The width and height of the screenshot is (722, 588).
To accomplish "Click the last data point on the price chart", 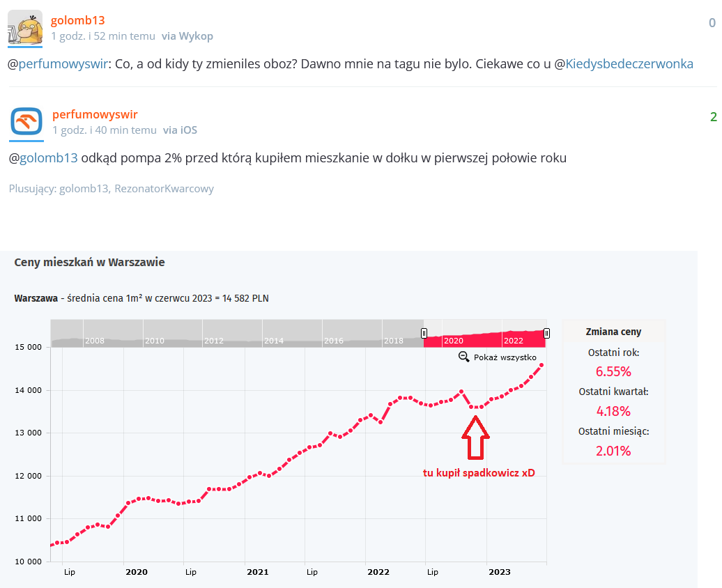I will pos(541,364).
